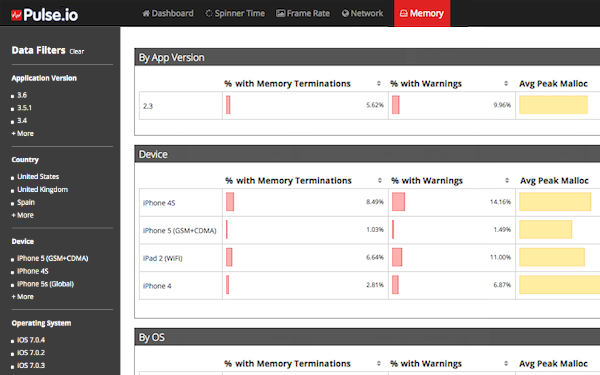600x375 pixels.
Task: Sort Device table by % with Warnings
Action: (x=507, y=180)
